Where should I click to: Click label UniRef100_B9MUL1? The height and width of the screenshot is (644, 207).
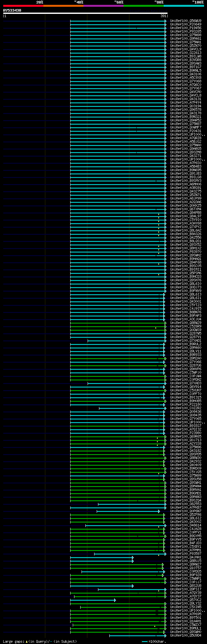pos(186,628)
